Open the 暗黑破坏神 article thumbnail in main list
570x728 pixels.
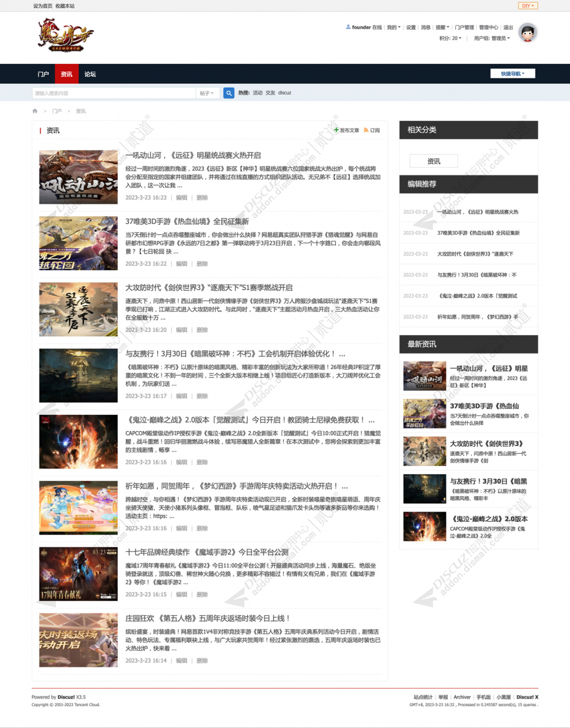point(78,375)
